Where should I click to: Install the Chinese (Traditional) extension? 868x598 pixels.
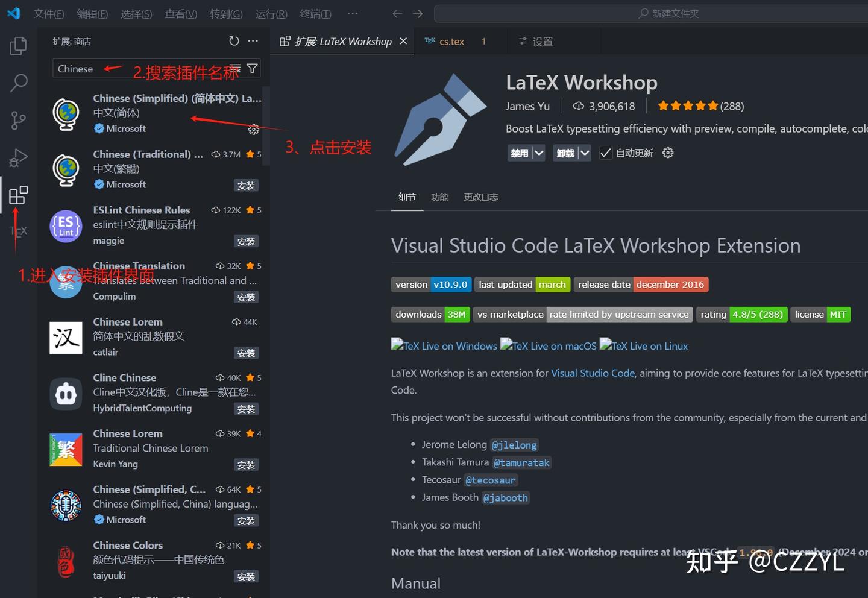coord(246,185)
